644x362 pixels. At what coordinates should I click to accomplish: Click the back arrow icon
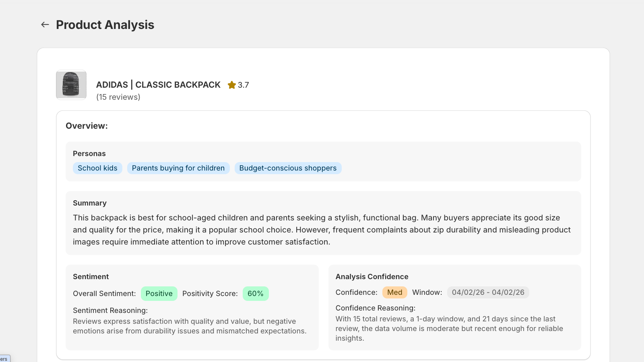click(x=45, y=25)
